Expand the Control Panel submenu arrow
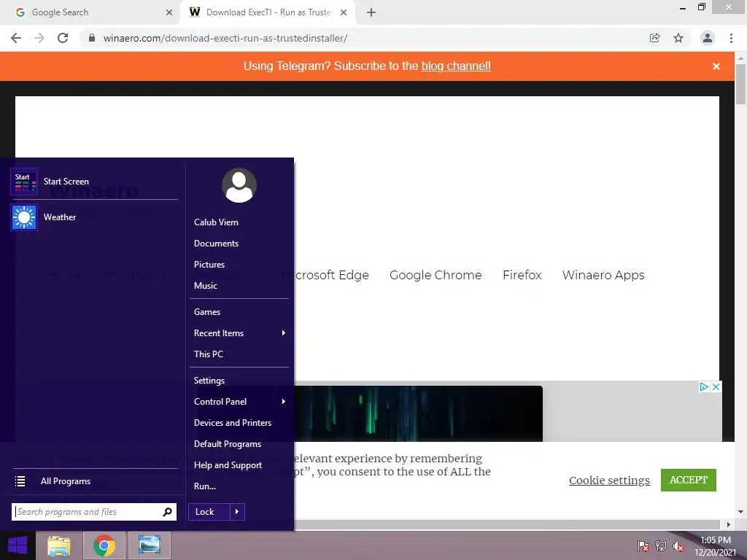 click(284, 402)
